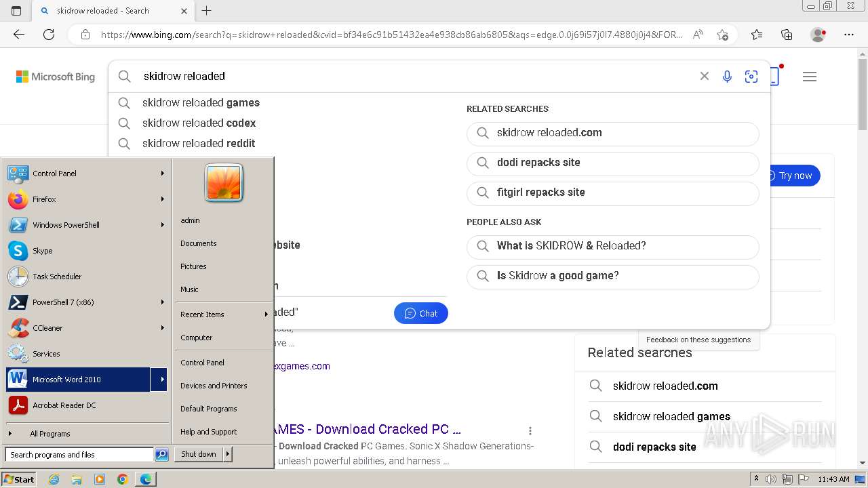868x488 pixels.
Task: Add page to favorites star icon
Action: 722,35
